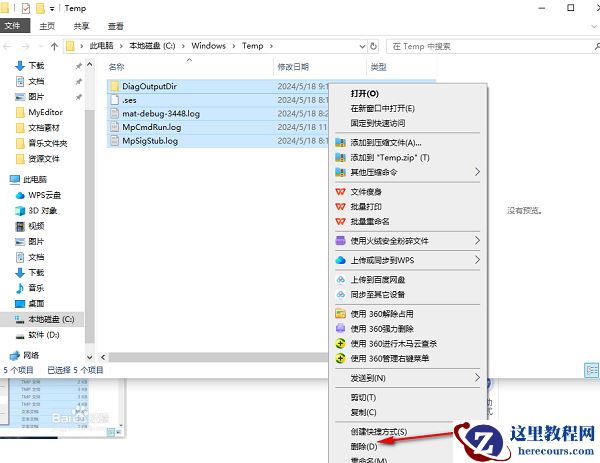Viewport: 600px width, 463px height.
Task: Expand 上传或同步到WPS submenu
Action: click(408, 260)
